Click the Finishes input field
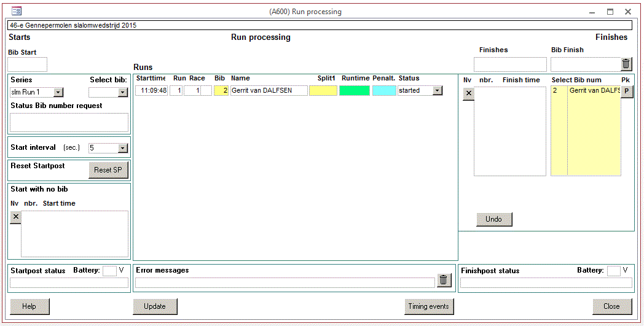The height and width of the screenshot is (326, 644). click(510, 64)
